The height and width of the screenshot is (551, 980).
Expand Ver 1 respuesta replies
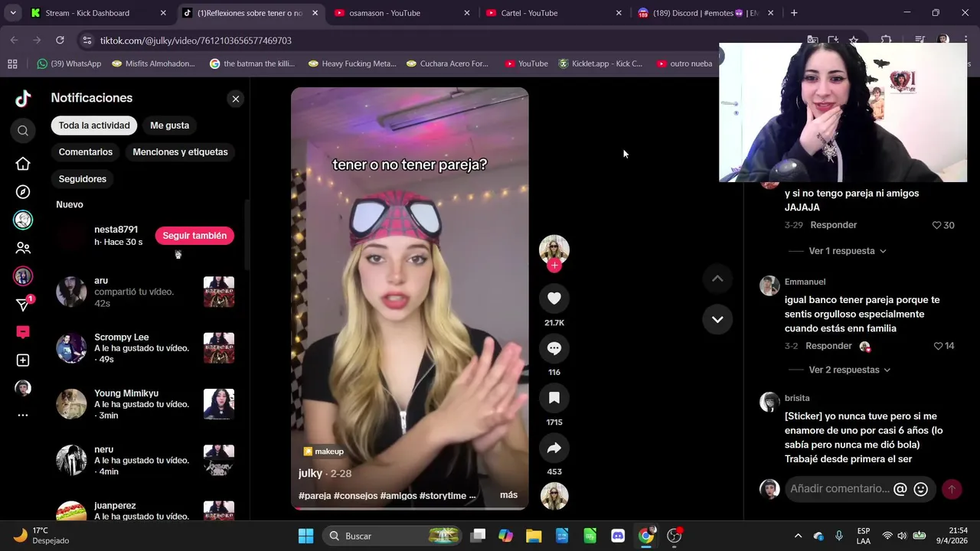[848, 251]
